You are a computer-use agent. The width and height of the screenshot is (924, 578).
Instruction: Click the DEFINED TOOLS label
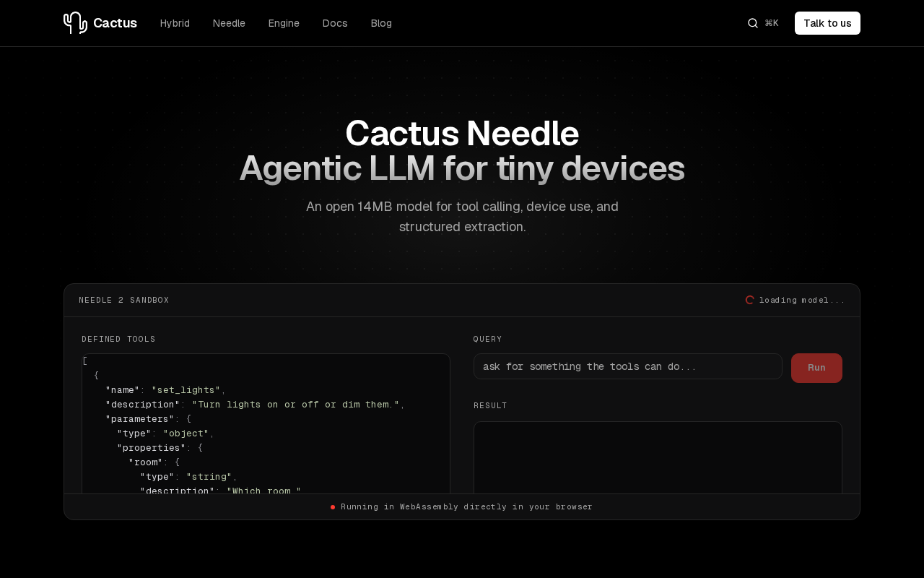coord(118,340)
